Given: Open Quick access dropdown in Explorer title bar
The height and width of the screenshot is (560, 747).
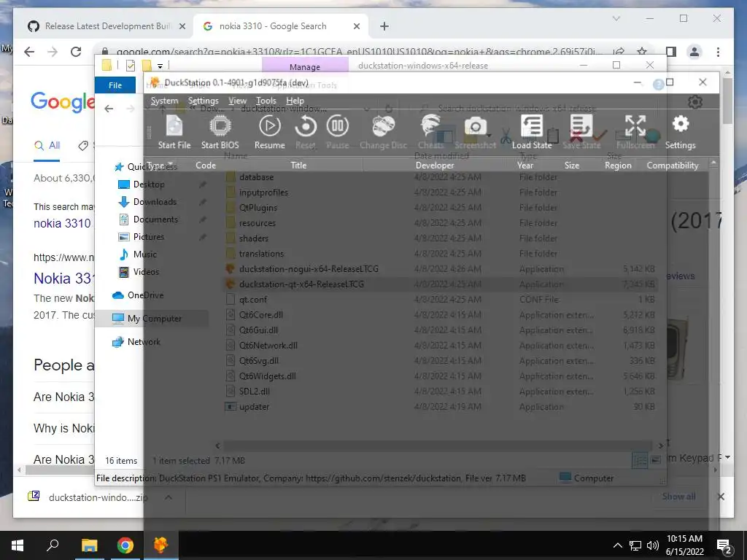Looking at the screenshot, I should pos(160,66).
